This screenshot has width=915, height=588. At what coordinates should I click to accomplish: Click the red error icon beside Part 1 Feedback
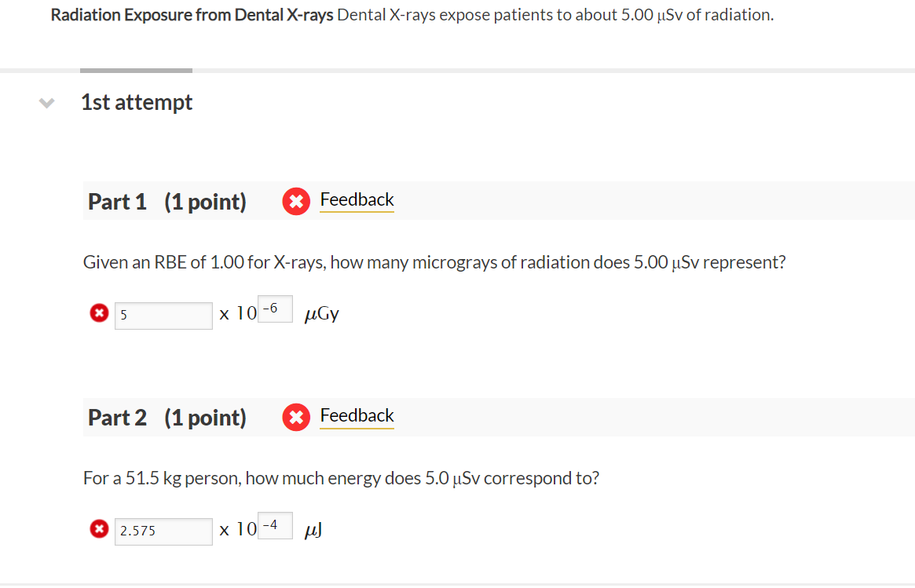(295, 201)
